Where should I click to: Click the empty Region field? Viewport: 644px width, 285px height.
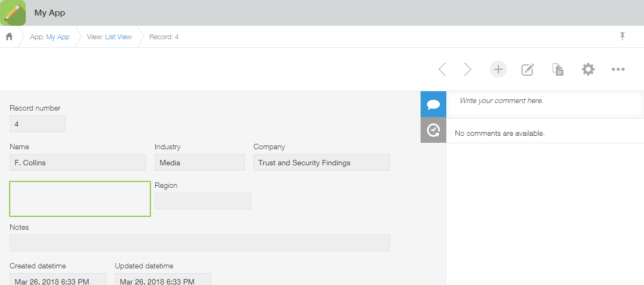point(202,201)
